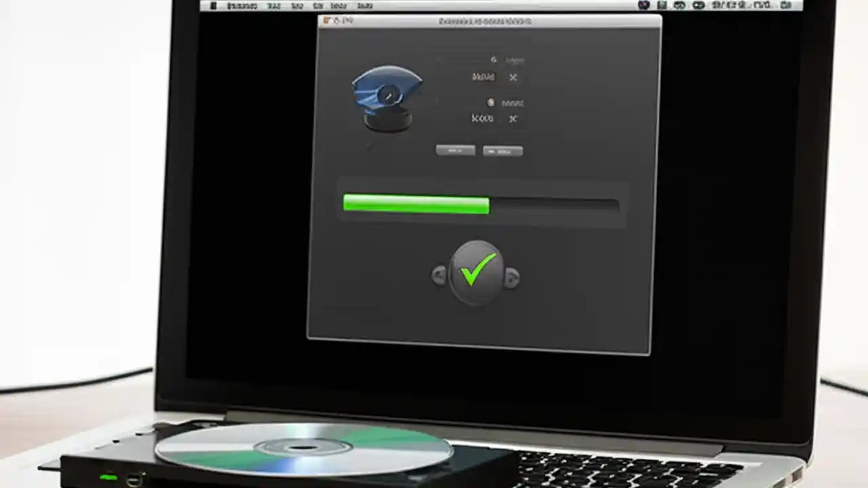Select the right arrow beside the checkmark

pos(513,274)
